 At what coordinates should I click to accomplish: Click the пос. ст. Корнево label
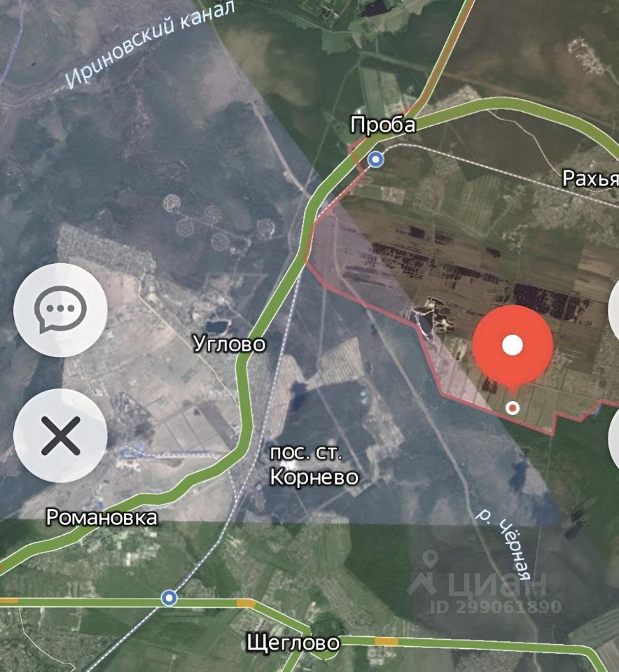pyautogui.click(x=314, y=465)
